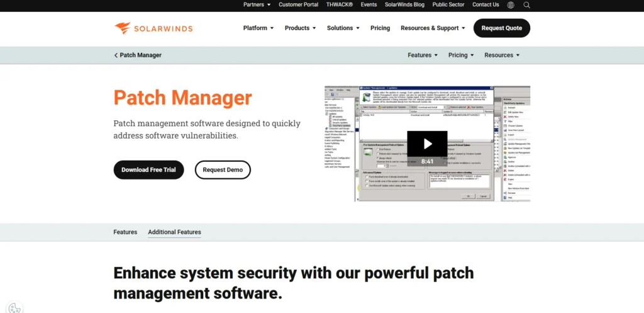Screen dimensions: 644x313
Task: Open the Contact Us link
Action: (x=486, y=4)
